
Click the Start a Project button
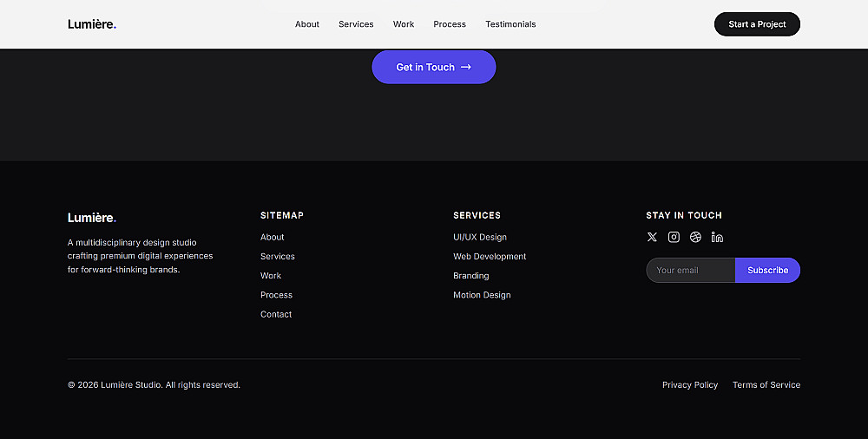pyautogui.click(x=757, y=24)
